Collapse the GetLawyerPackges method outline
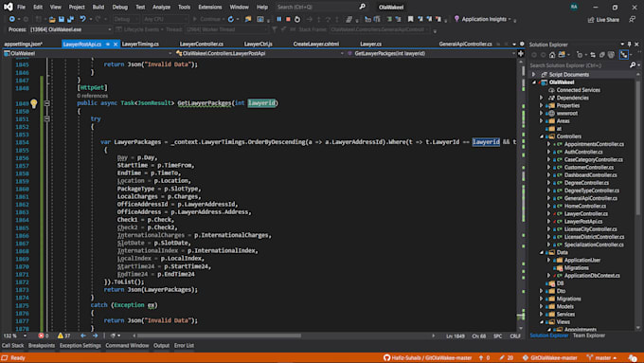Viewport: 644px width, 363px height. (46, 103)
